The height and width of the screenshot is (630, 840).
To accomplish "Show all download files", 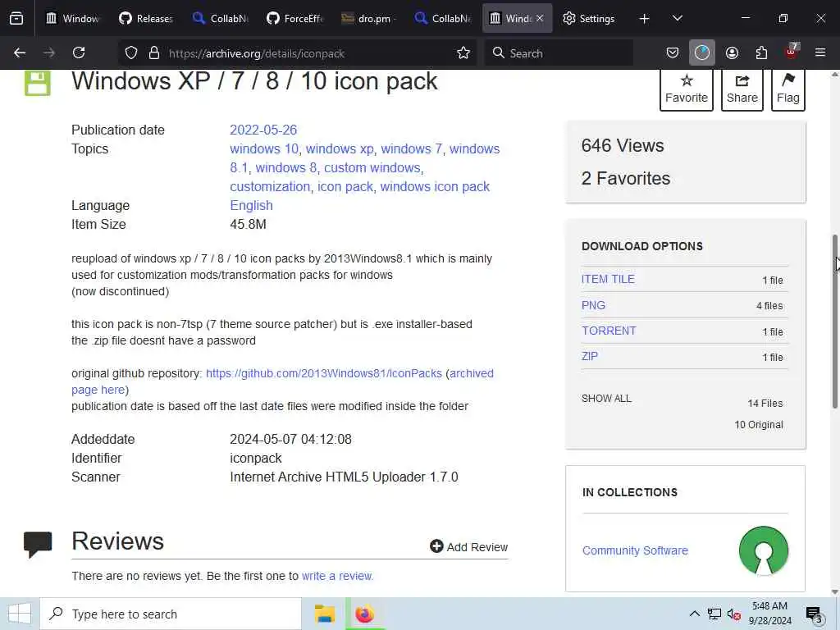I will [x=606, y=399].
